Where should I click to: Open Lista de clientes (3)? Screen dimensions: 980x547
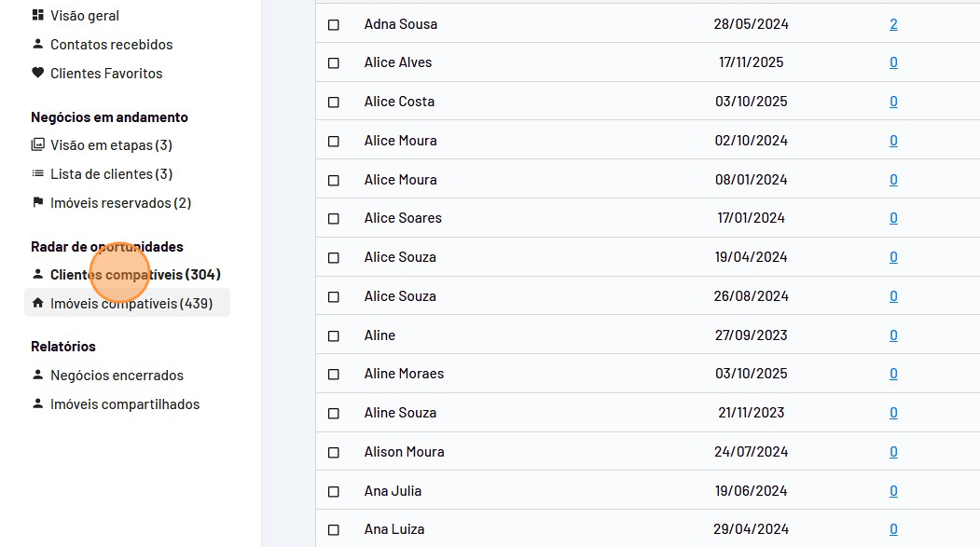tap(111, 174)
